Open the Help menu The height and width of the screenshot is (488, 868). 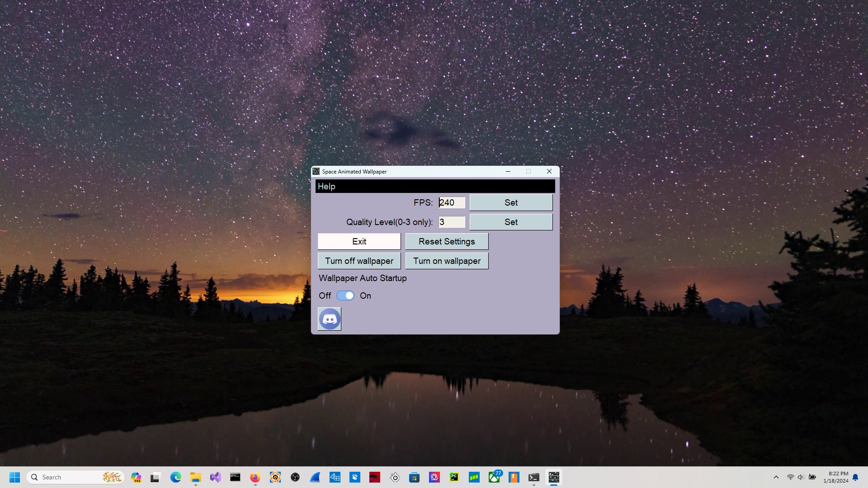point(326,187)
